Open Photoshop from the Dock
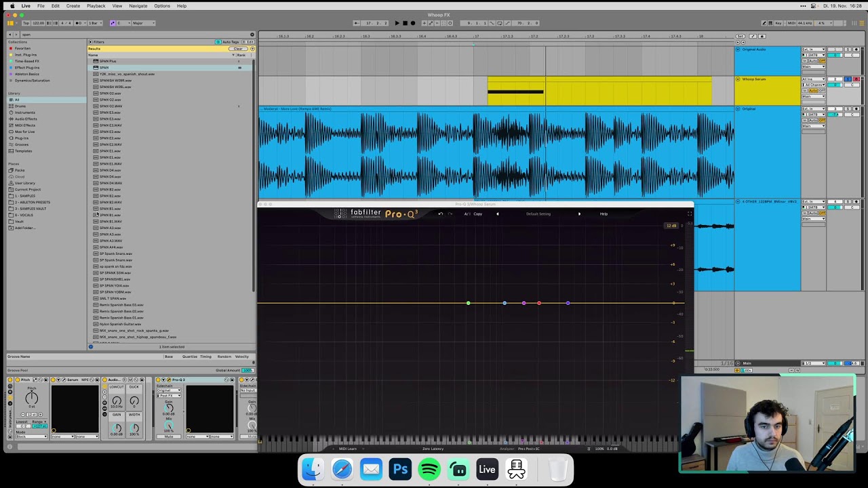Image resolution: width=868 pixels, height=488 pixels. click(x=400, y=469)
